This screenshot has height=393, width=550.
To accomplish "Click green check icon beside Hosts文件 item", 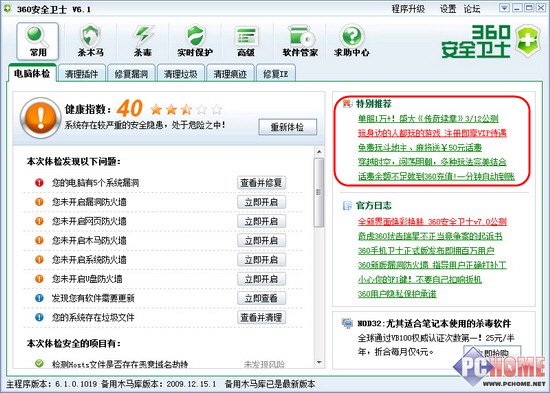I will click(x=39, y=364).
